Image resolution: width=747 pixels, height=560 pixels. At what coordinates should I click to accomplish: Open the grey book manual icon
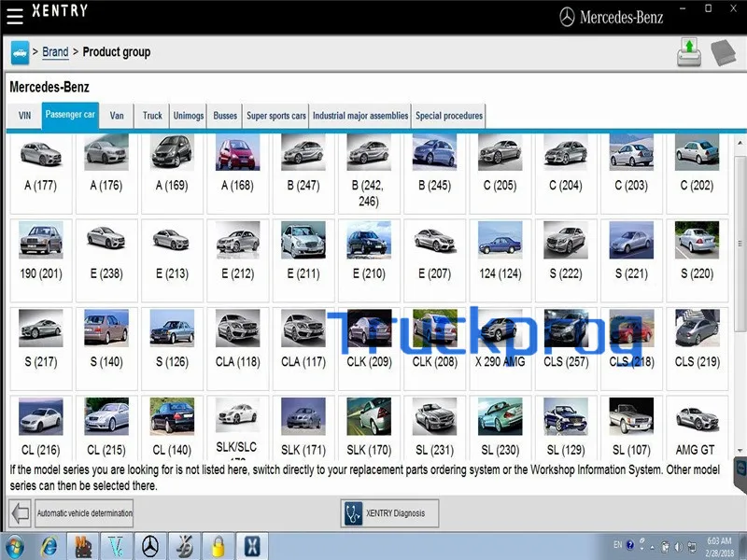point(724,52)
